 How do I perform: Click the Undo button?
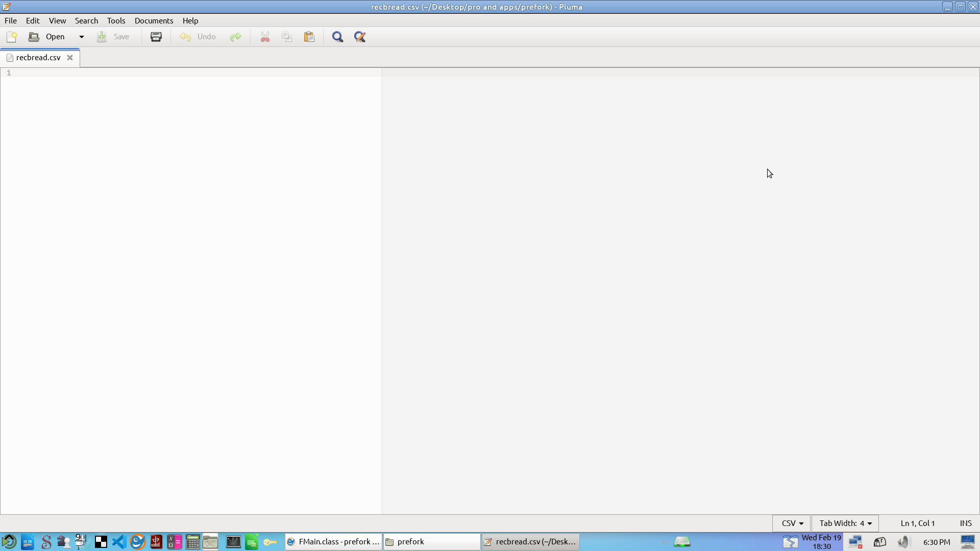(198, 37)
